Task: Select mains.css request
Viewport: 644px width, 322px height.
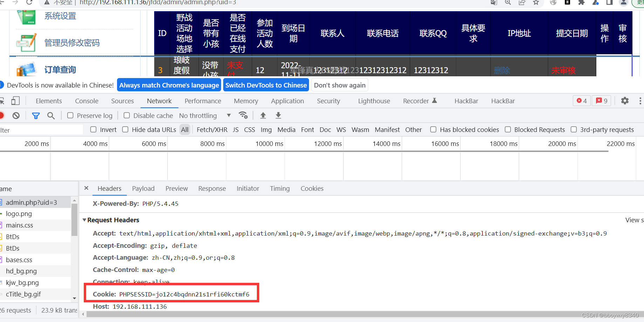Action: click(x=35, y=225)
